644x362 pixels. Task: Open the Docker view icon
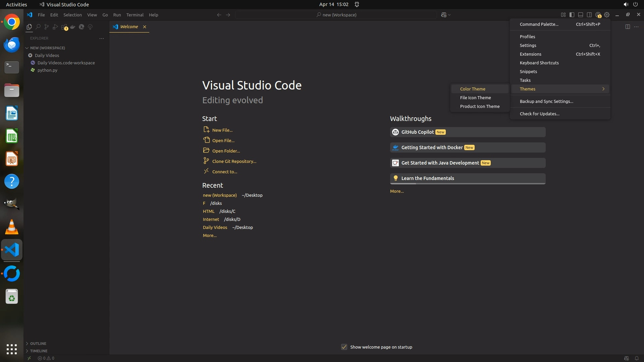[x=73, y=27]
